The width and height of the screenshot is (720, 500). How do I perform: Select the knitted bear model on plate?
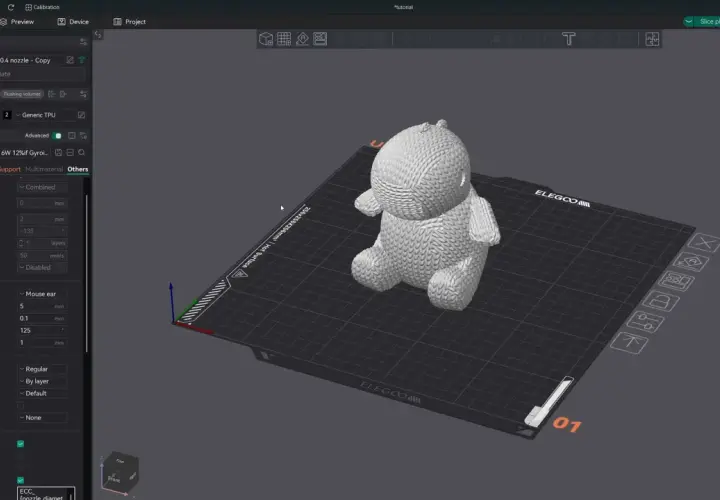(425, 216)
